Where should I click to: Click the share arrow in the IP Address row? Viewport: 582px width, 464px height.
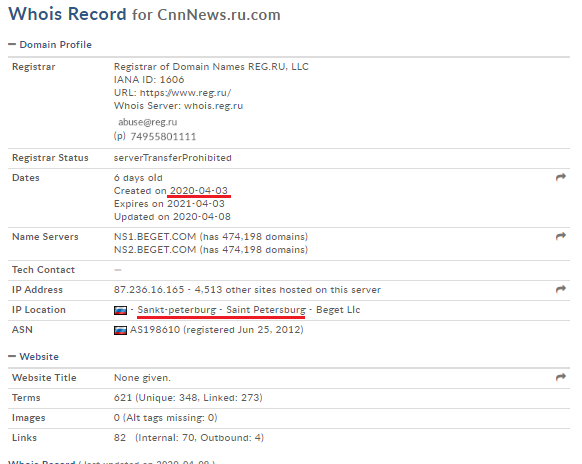point(560,289)
